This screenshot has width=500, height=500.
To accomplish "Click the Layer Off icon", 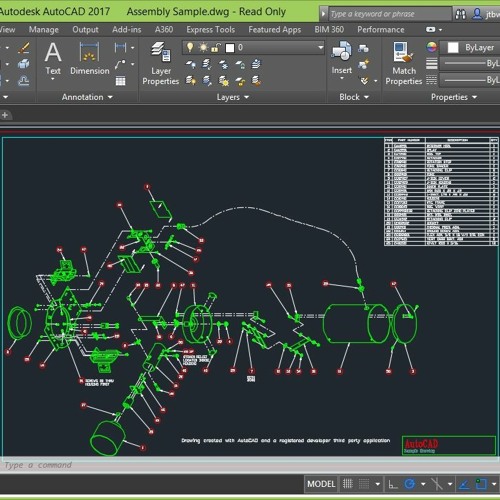I will (x=191, y=64).
